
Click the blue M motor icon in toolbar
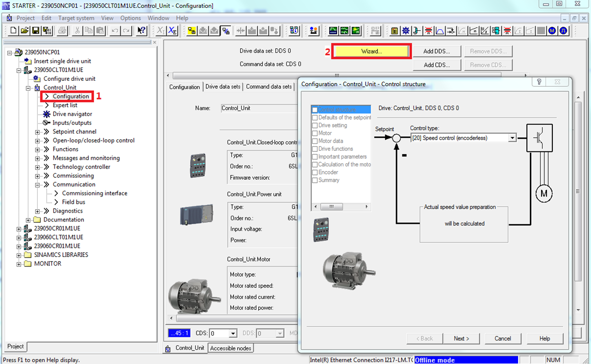click(x=552, y=31)
